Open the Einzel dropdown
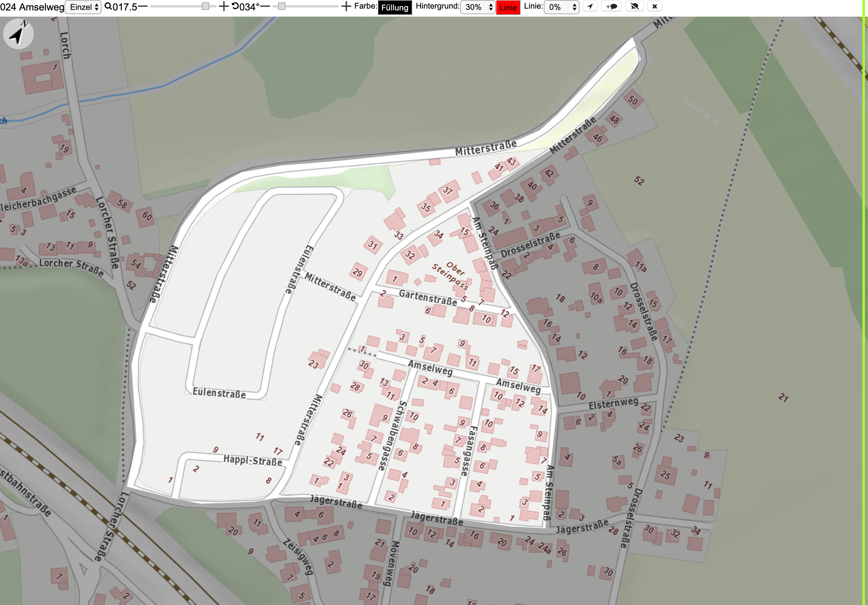The image size is (868, 605). pyautogui.click(x=83, y=7)
